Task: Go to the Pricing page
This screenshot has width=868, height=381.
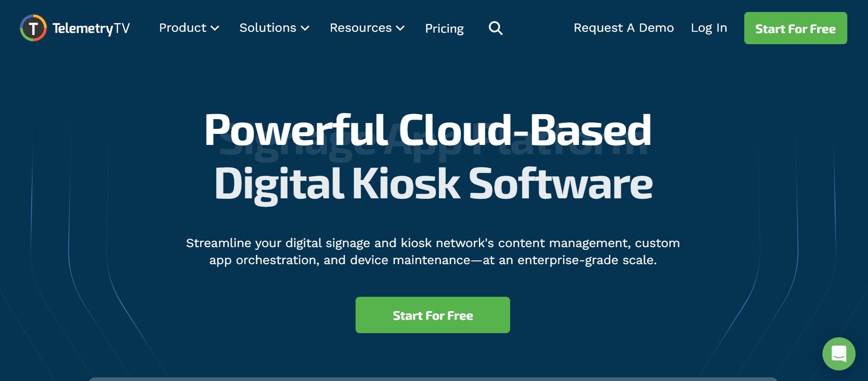Action: click(x=444, y=29)
